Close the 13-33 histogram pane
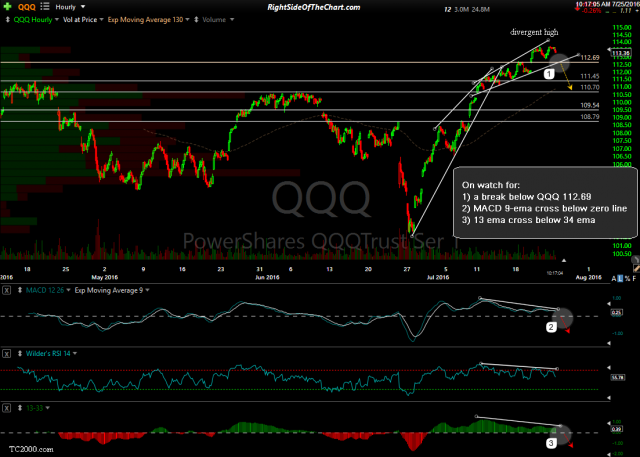 pos(7,408)
